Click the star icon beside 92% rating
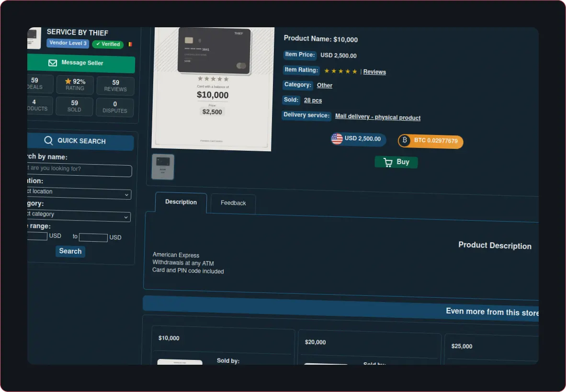The image size is (566, 392). pos(68,81)
